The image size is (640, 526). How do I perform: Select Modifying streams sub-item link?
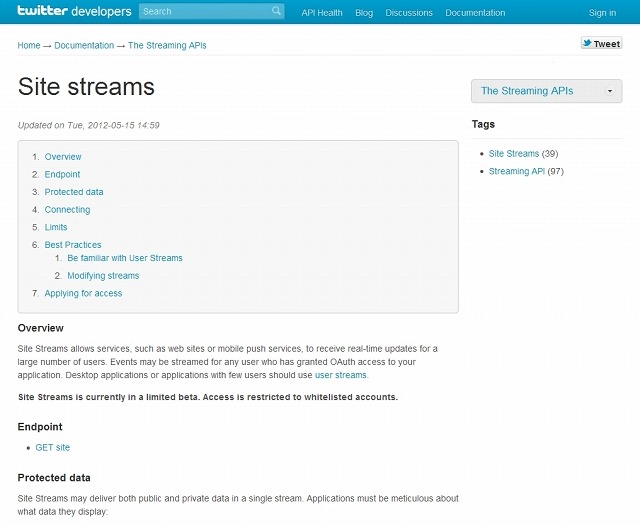point(103,276)
